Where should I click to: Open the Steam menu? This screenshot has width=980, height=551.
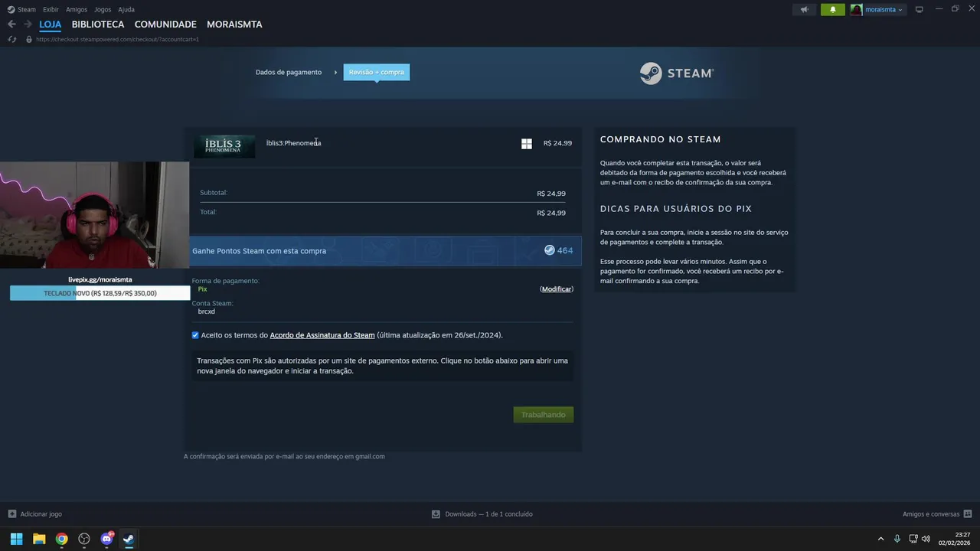point(27,9)
